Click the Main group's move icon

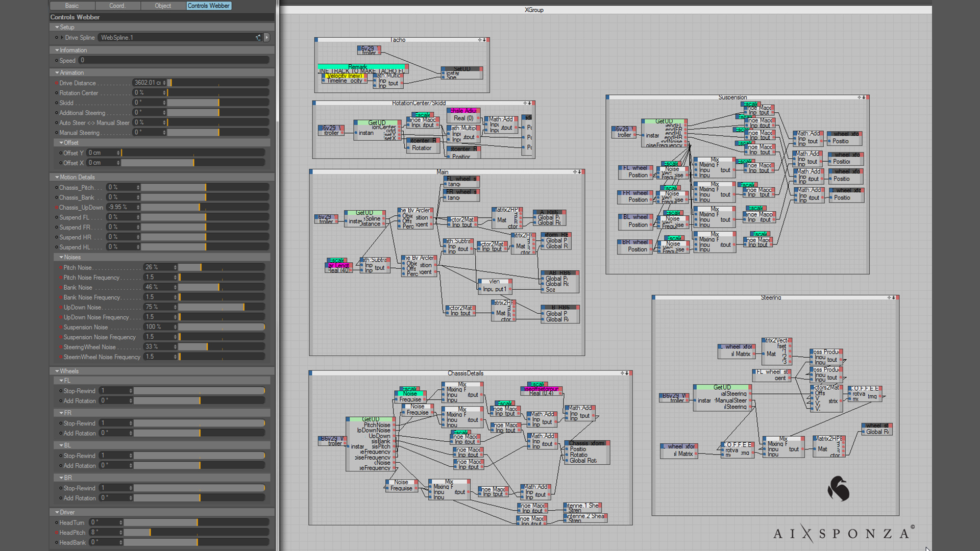(575, 172)
